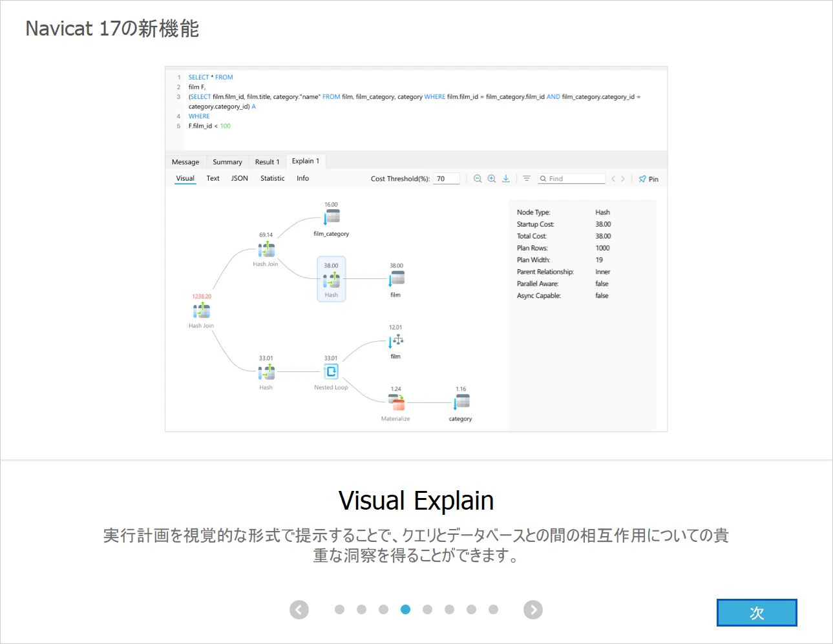Switch to the Explain 1 tab
833x644 pixels.
306,161
